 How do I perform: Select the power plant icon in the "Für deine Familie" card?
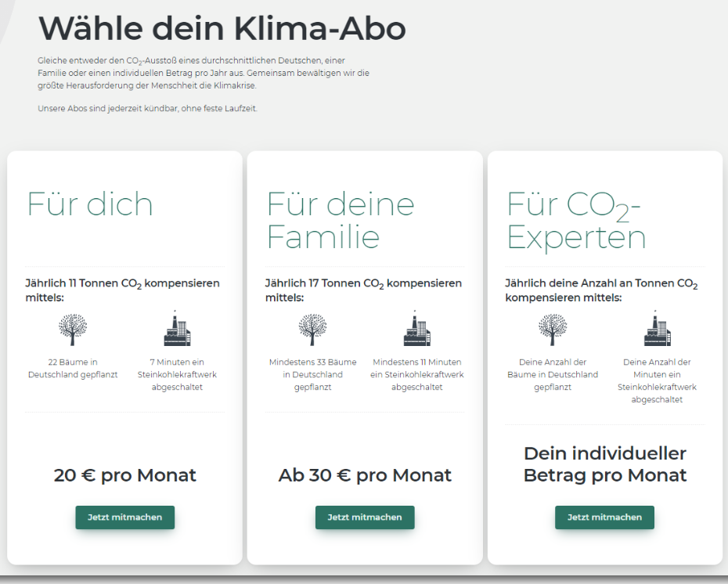point(416,329)
